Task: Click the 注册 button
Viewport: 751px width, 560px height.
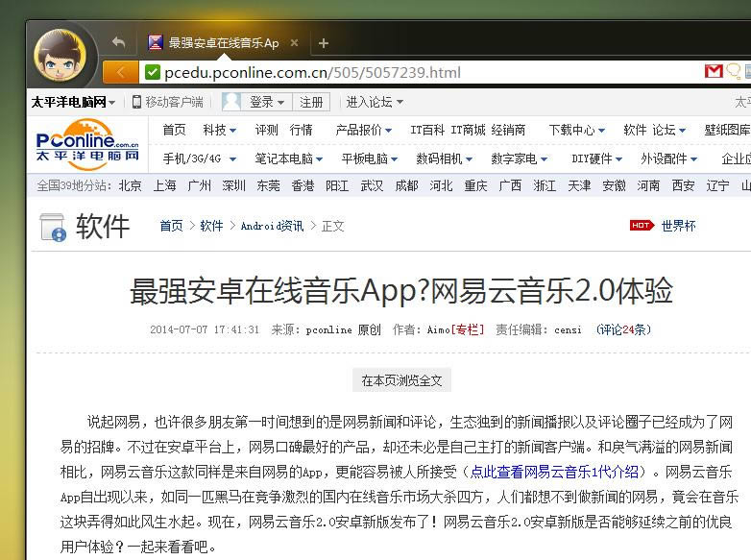Action: [x=311, y=102]
